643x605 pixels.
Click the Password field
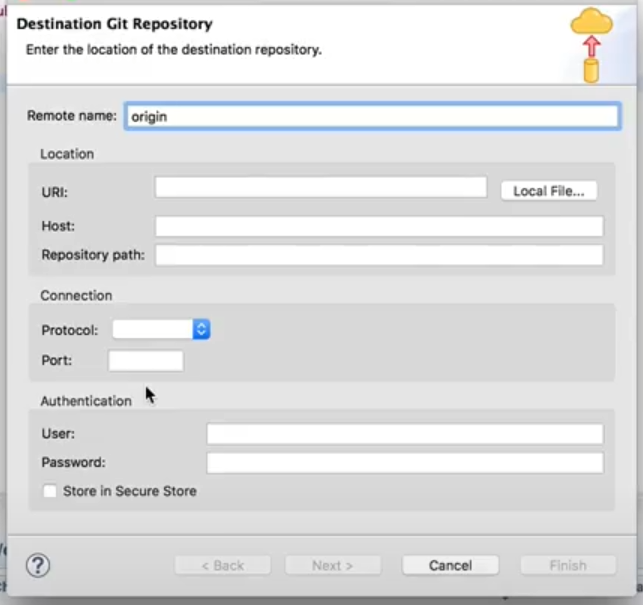point(405,463)
